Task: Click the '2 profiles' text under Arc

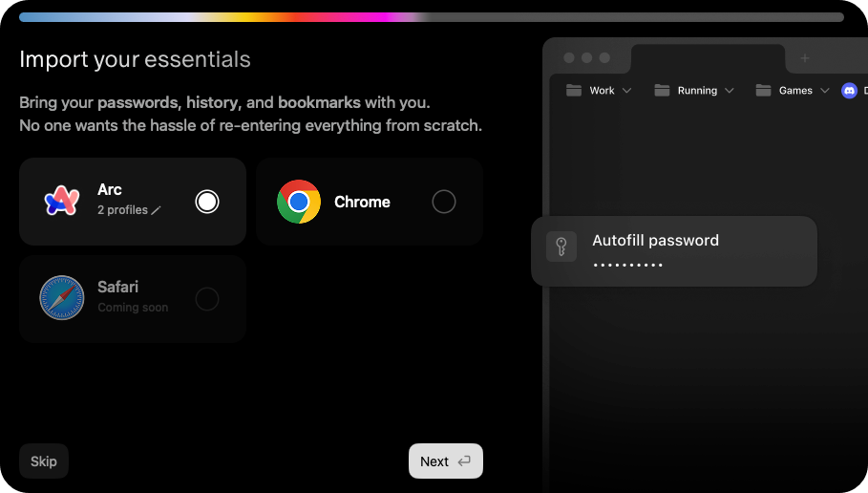Action: coord(123,210)
